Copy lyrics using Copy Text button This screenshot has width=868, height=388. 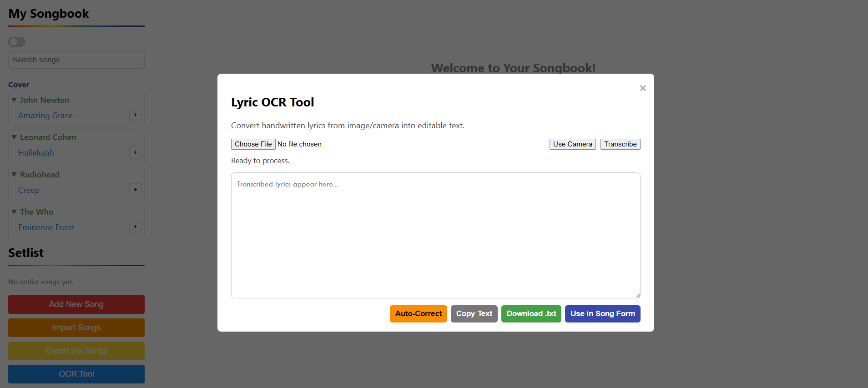[x=474, y=314]
